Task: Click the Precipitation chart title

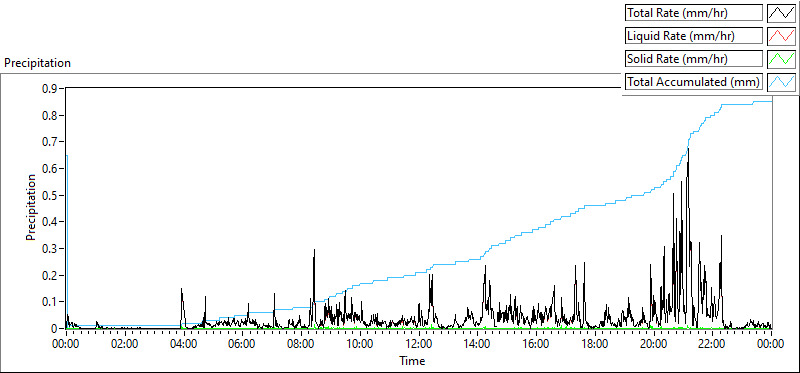Action: [37, 63]
